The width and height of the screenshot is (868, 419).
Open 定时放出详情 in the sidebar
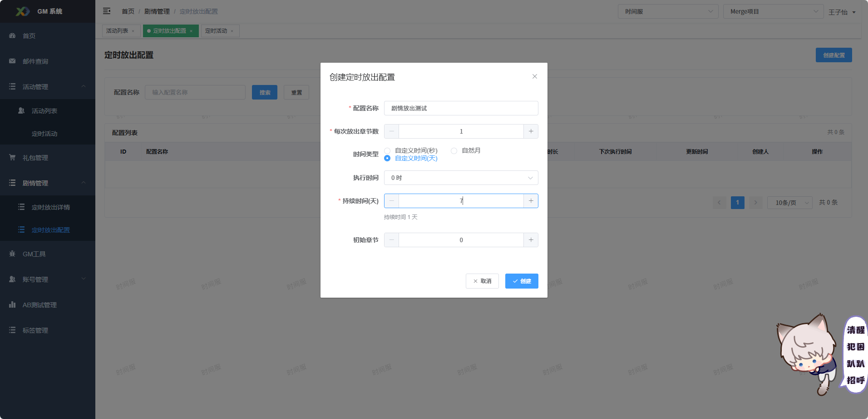click(x=51, y=207)
